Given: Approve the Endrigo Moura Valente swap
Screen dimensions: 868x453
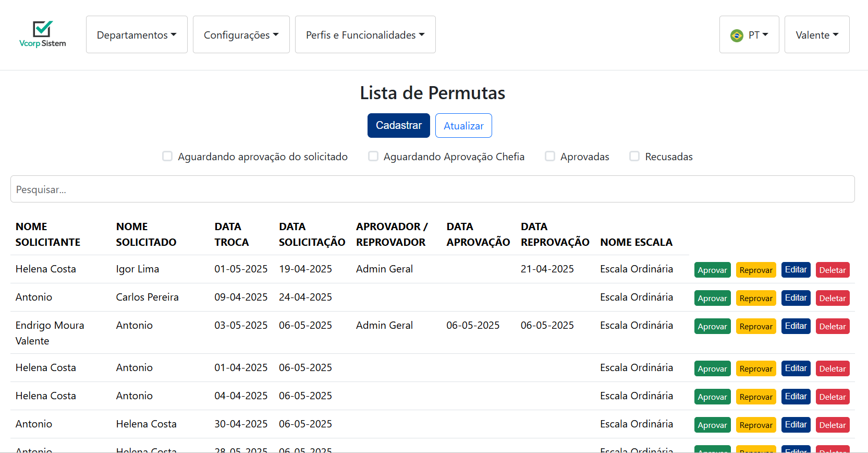Looking at the screenshot, I should pyautogui.click(x=713, y=326).
